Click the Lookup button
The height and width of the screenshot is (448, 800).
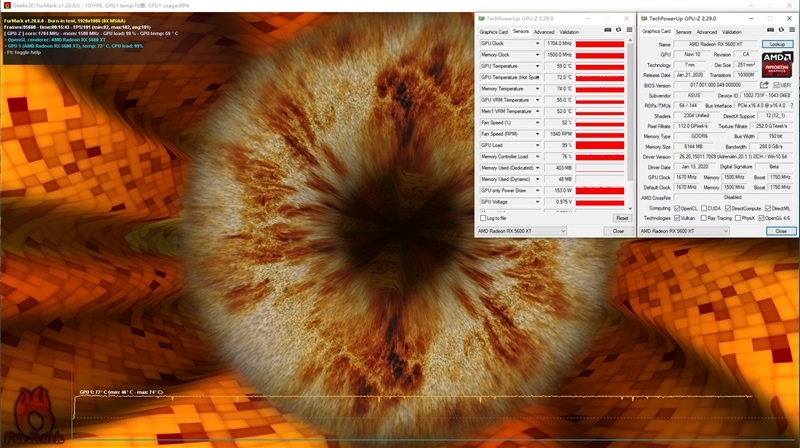pos(777,44)
